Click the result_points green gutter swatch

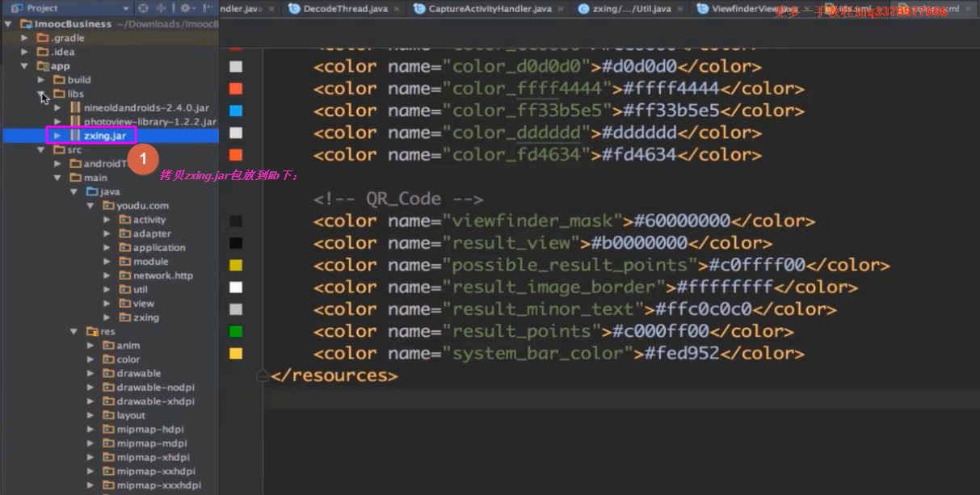(x=236, y=331)
